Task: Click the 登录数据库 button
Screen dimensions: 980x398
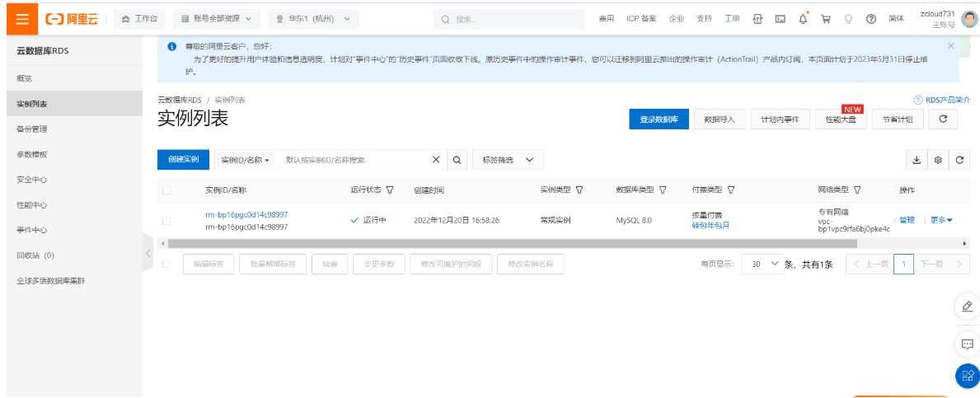Action: 659,119
